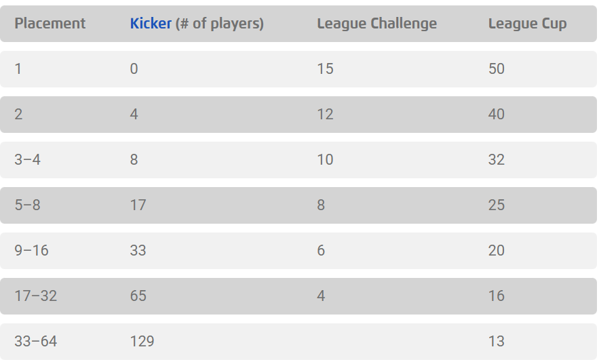
Task: Click the Kicker value 65 cell
Action: (x=138, y=296)
